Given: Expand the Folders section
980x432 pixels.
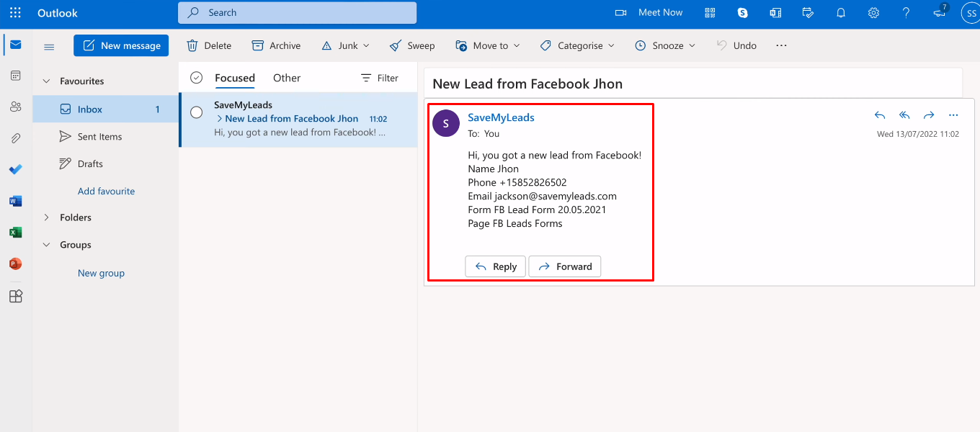Looking at the screenshot, I should tap(46, 217).
